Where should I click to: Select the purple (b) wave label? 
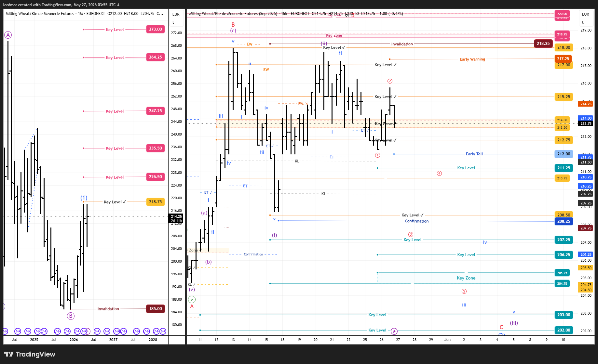click(209, 262)
